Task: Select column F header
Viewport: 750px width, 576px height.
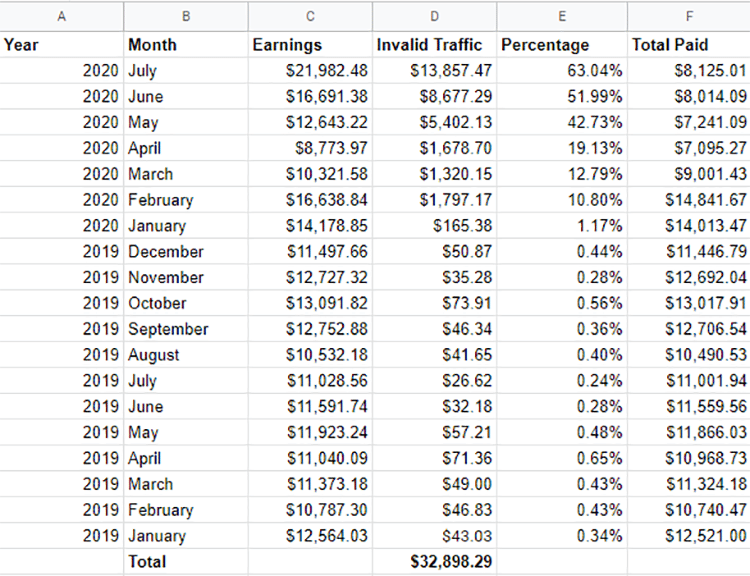Action: (x=688, y=16)
